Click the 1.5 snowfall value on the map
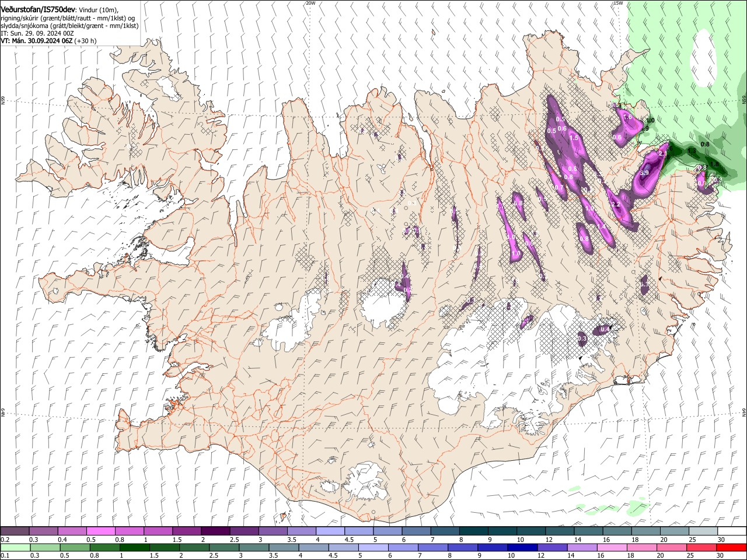 574,138
